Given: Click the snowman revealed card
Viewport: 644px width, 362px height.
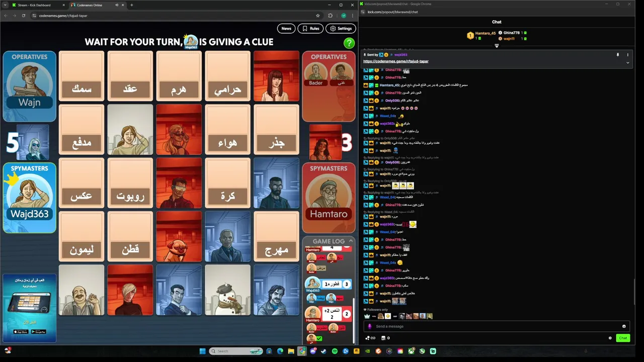Looking at the screenshot, I should click(x=227, y=290).
